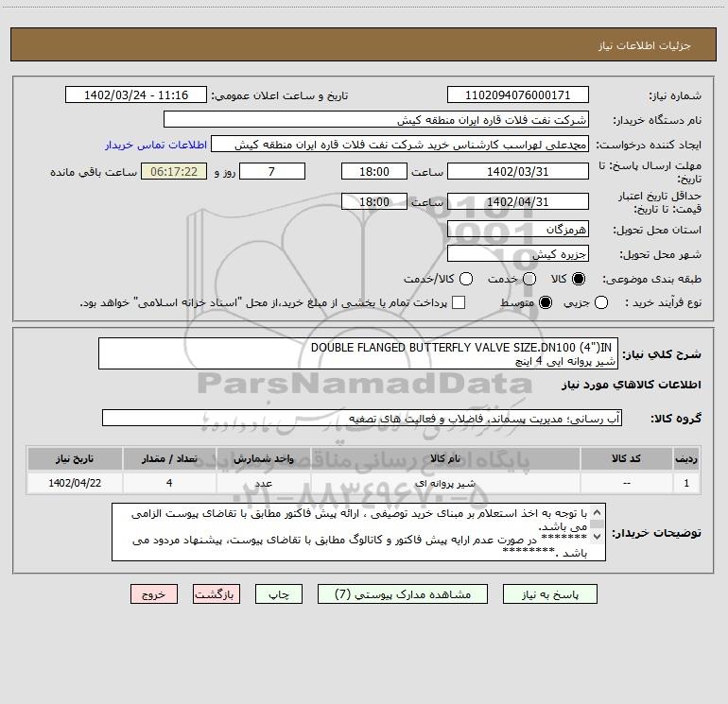Select the جزیی purchase type radio
This screenshot has height=704, width=728.
point(600,302)
